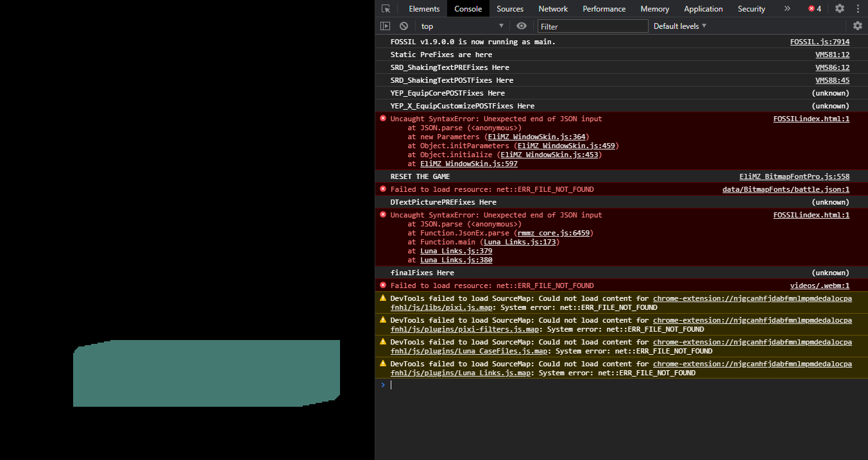Click the first error's red error icon
Image resolution: width=868 pixels, height=460 pixels.
click(383, 118)
